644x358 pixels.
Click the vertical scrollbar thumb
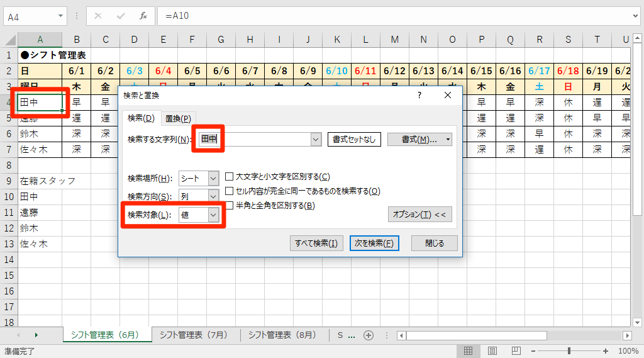pos(637,130)
